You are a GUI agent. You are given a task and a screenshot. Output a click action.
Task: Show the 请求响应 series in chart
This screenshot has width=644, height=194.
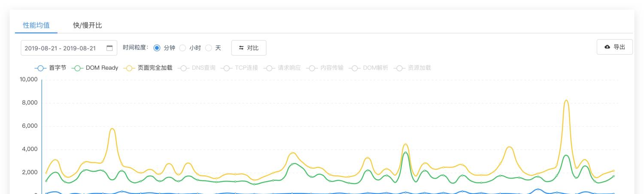(x=289, y=68)
